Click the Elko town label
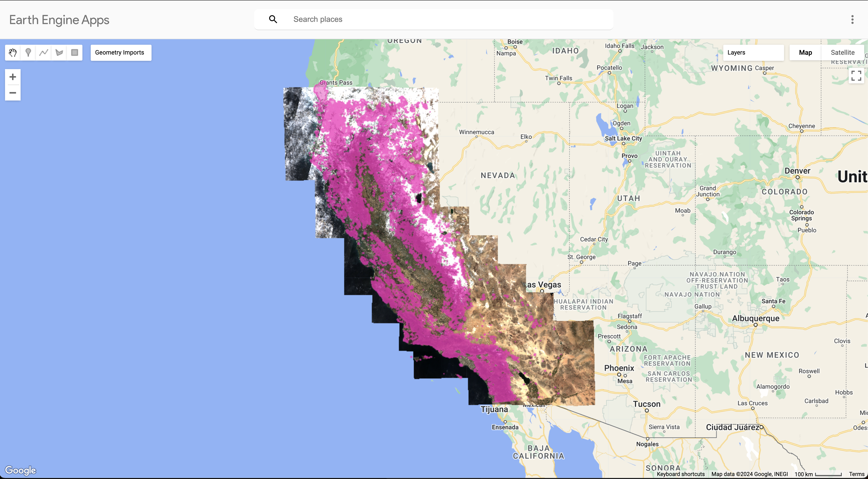The width and height of the screenshot is (868, 479). click(x=526, y=136)
